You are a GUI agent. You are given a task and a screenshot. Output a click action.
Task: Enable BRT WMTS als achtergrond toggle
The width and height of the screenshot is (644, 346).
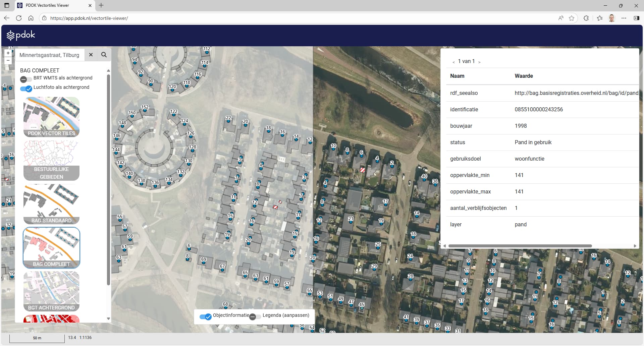pyautogui.click(x=26, y=79)
